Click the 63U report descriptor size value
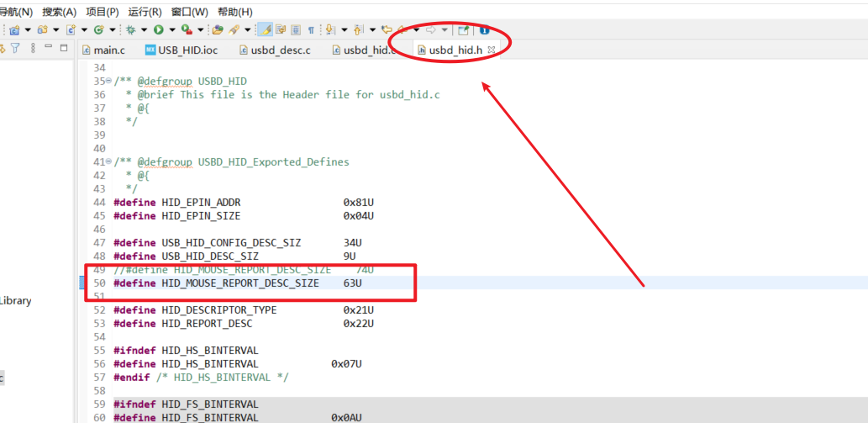The width and height of the screenshot is (868, 423). pyautogui.click(x=352, y=283)
